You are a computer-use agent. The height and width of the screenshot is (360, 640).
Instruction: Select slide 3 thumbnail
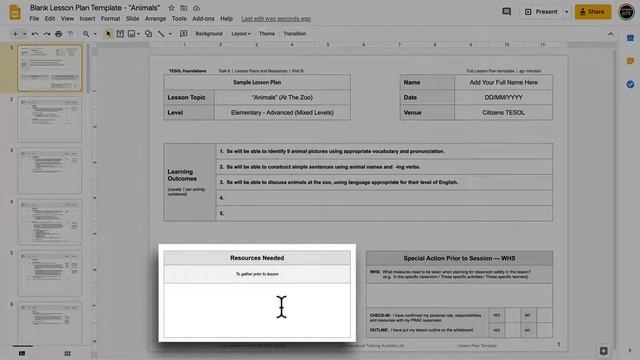point(50,171)
